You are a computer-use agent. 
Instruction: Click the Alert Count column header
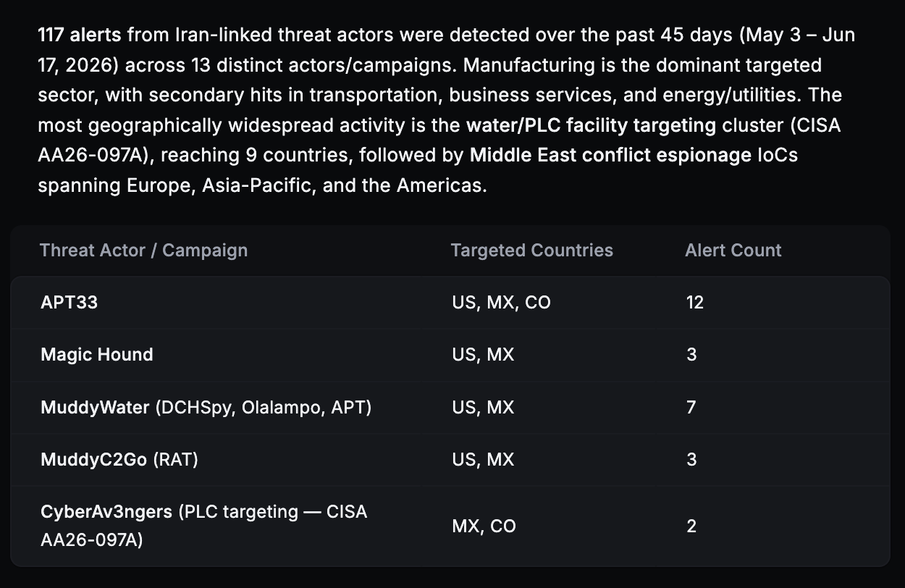(733, 251)
